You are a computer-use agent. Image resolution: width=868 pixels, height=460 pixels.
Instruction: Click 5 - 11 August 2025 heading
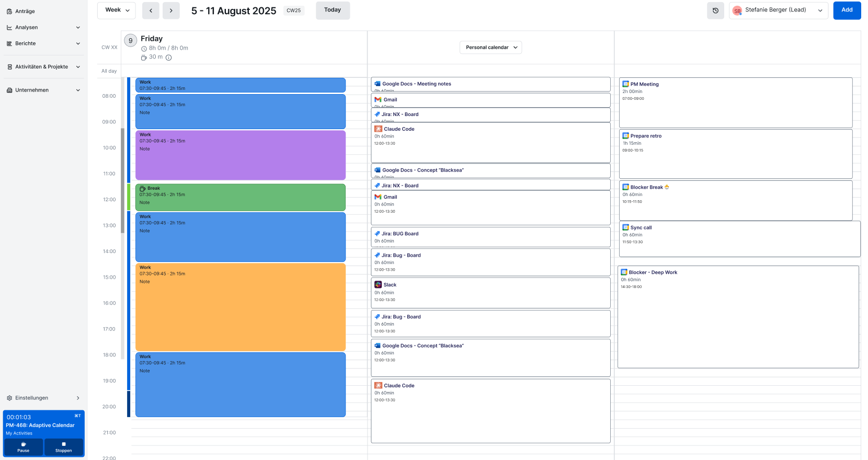coord(234,10)
